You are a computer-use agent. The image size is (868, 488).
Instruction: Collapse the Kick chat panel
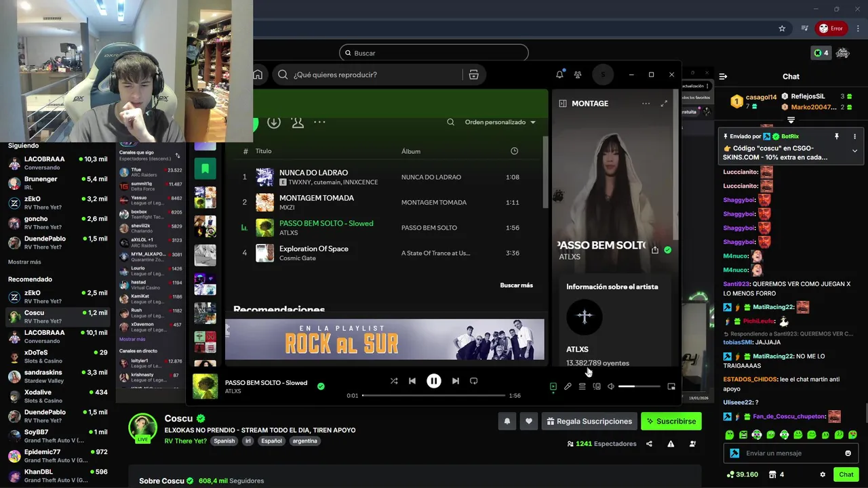(x=723, y=77)
